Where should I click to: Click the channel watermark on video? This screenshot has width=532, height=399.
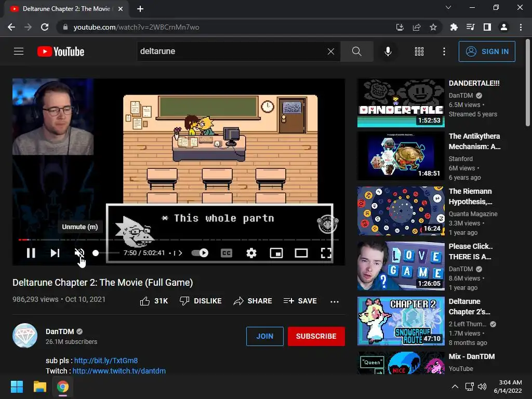click(x=327, y=223)
